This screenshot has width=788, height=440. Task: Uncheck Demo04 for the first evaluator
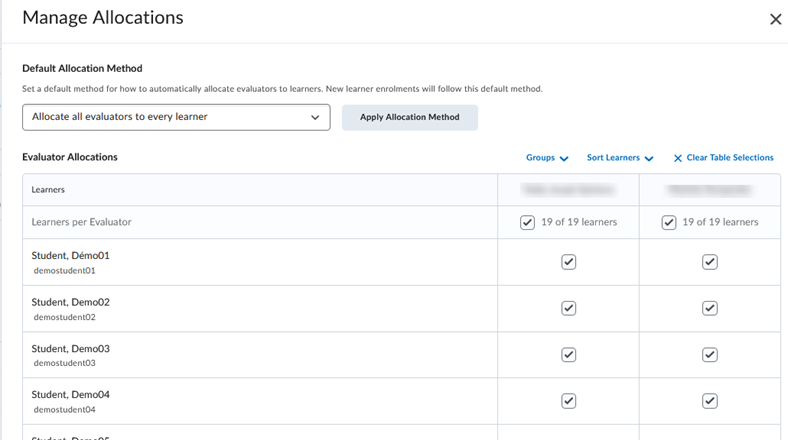(x=568, y=401)
